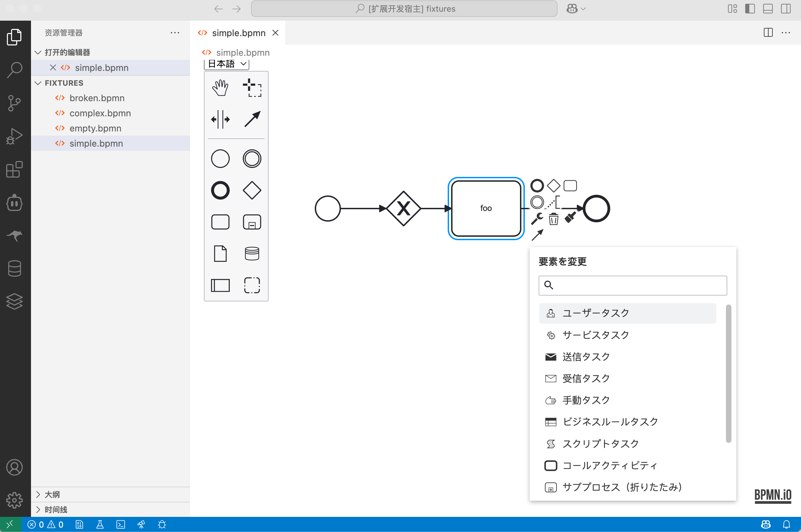Click the popup search input field

point(637,285)
